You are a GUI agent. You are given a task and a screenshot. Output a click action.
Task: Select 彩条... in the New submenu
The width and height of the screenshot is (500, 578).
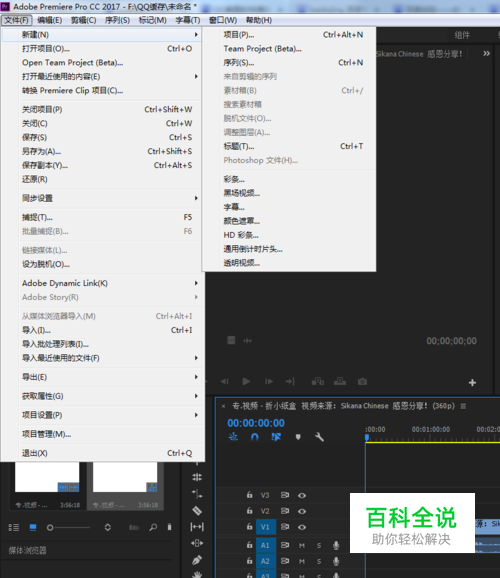(289, 180)
